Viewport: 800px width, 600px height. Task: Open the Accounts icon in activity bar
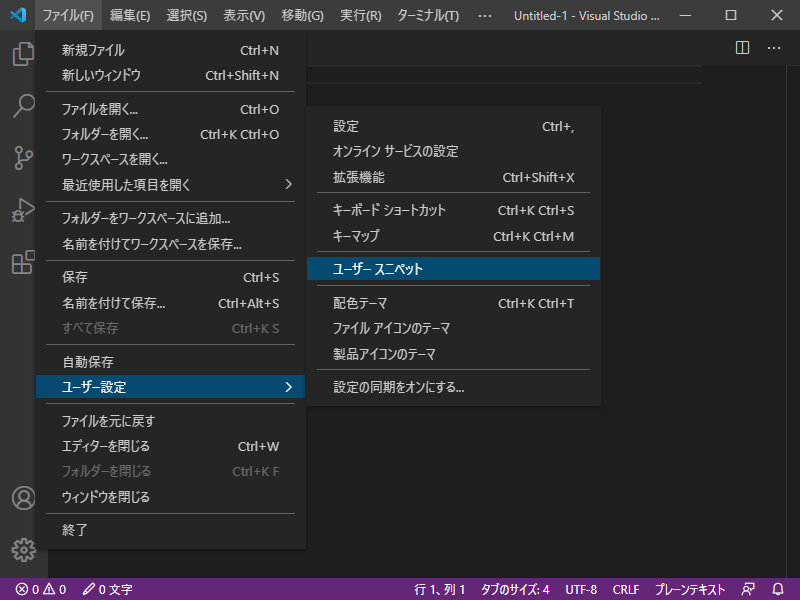click(x=23, y=498)
